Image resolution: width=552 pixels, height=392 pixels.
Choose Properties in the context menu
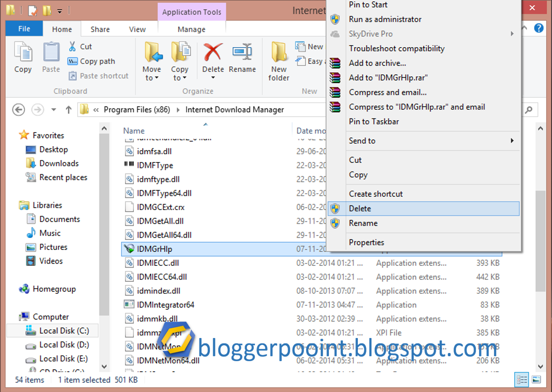(x=423, y=242)
